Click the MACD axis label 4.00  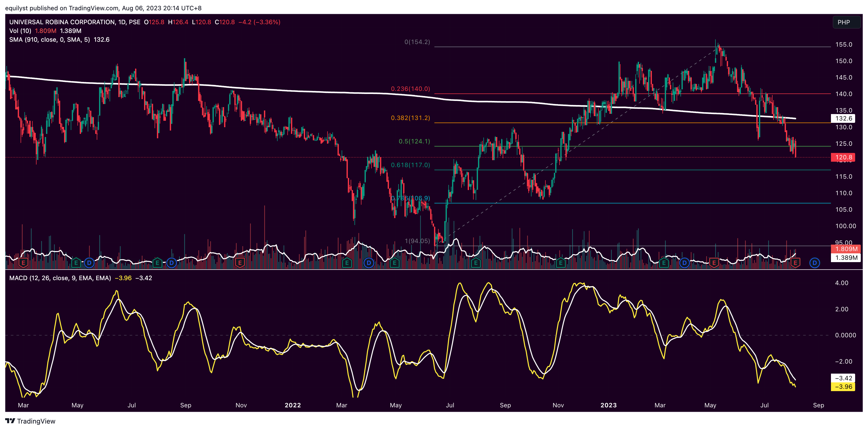coord(842,283)
